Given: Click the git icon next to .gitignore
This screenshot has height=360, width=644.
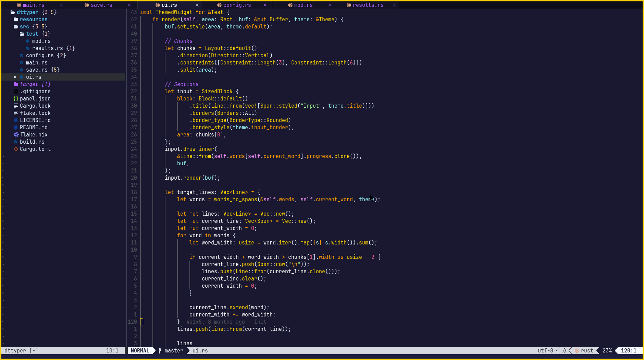Looking at the screenshot, I should click(x=16, y=92).
